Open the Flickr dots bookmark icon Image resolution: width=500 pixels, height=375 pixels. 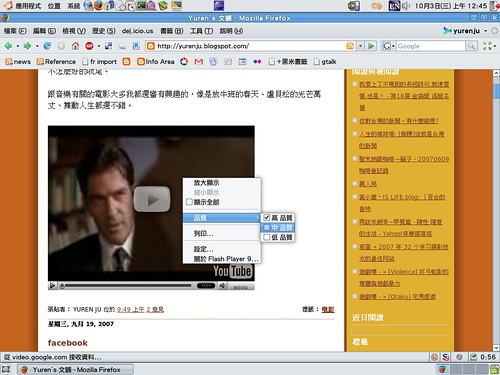[257, 62]
